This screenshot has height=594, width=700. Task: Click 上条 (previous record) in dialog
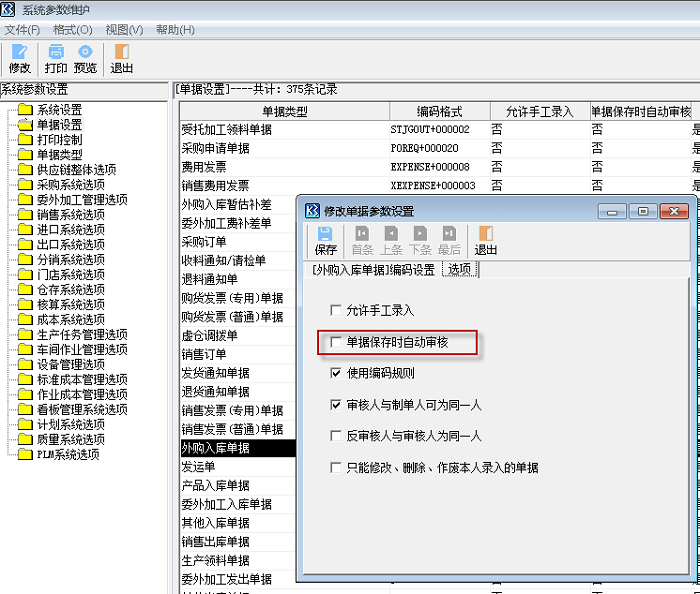coord(391,241)
